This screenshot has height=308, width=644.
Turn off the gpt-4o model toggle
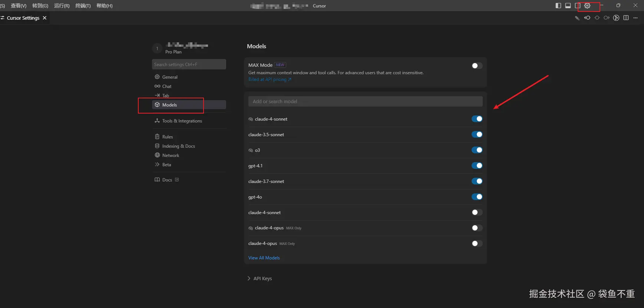[x=477, y=197]
